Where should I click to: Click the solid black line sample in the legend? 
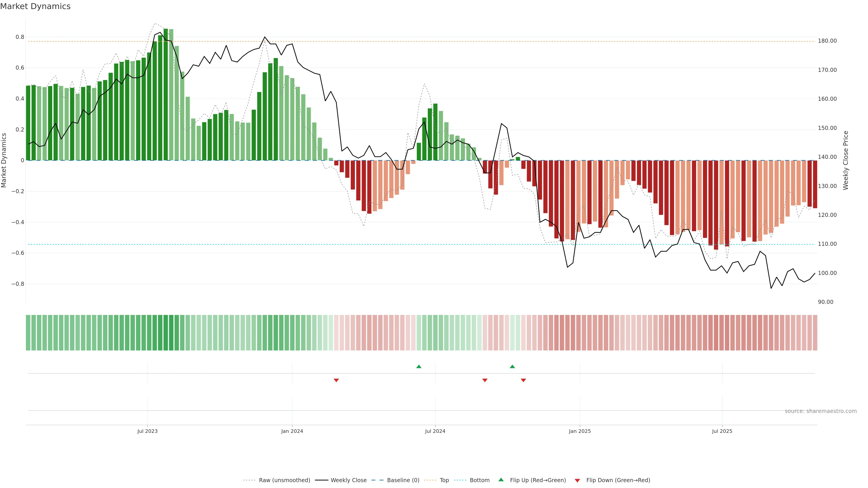[321, 480]
